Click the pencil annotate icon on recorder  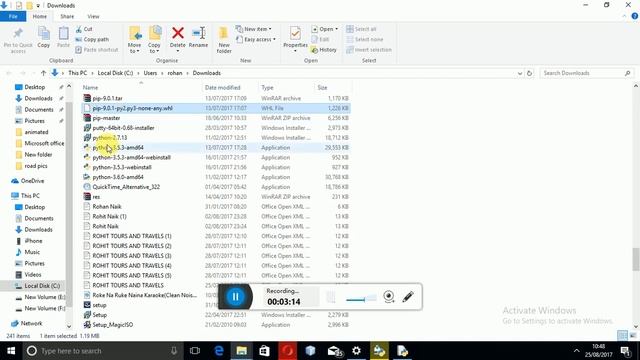pyautogui.click(x=408, y=296)
